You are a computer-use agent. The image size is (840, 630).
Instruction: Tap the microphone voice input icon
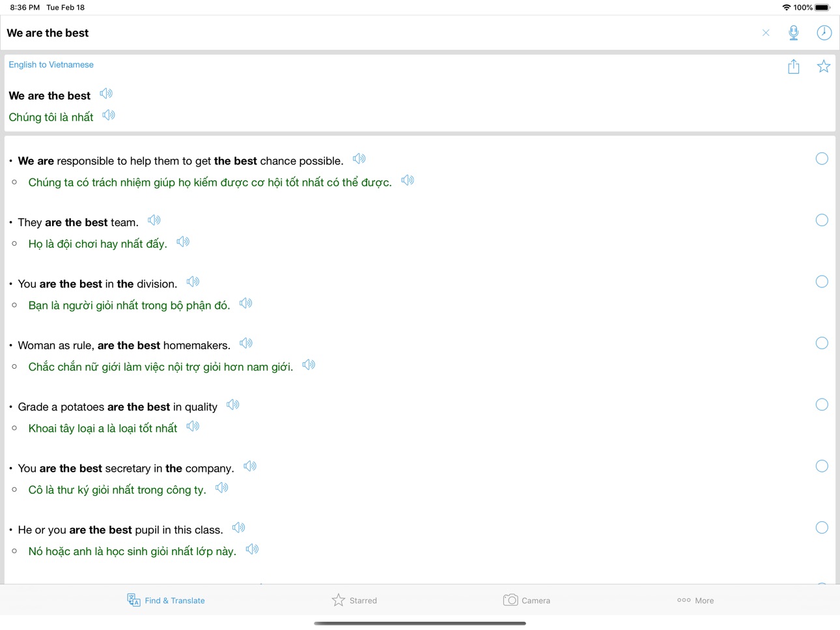coord(793,33)
